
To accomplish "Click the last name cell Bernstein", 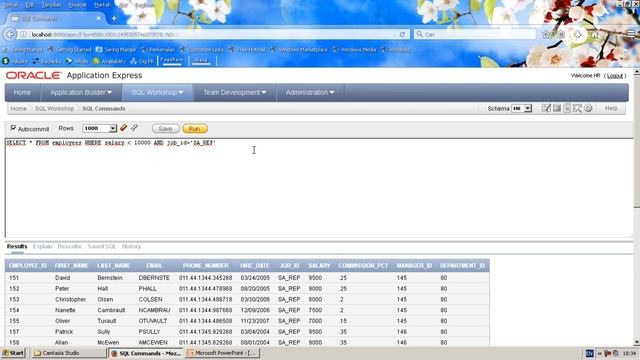I will 110,278.
